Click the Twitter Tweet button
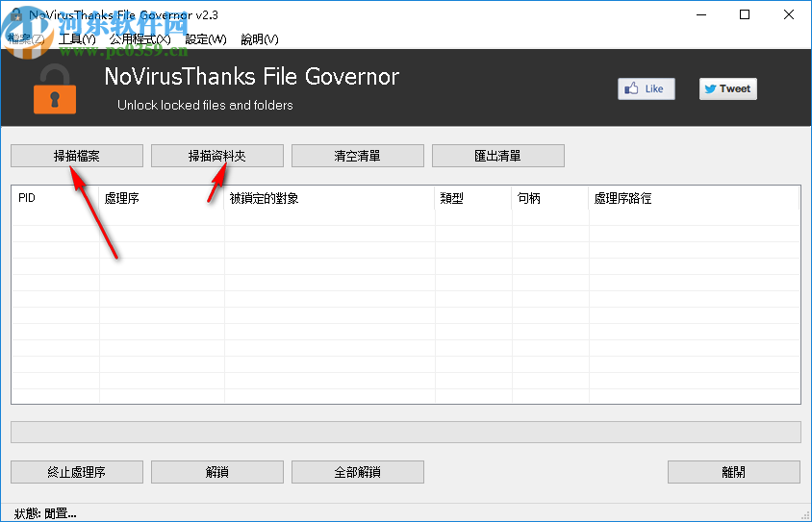The height and width of the screenshot is (522, 812). click(x=727, y=89)
